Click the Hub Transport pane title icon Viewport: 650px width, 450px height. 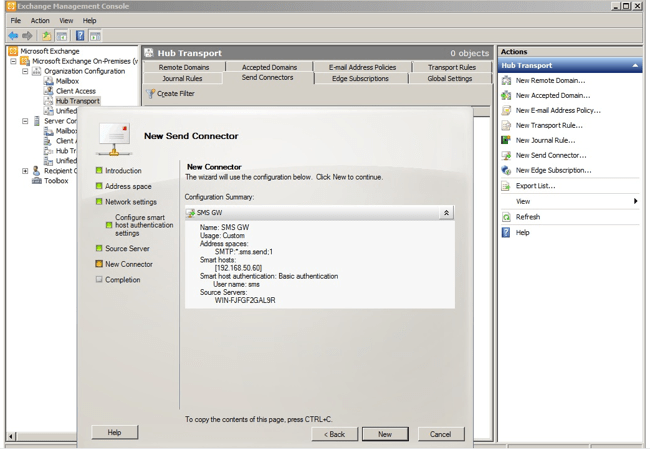tap(149, 53)
